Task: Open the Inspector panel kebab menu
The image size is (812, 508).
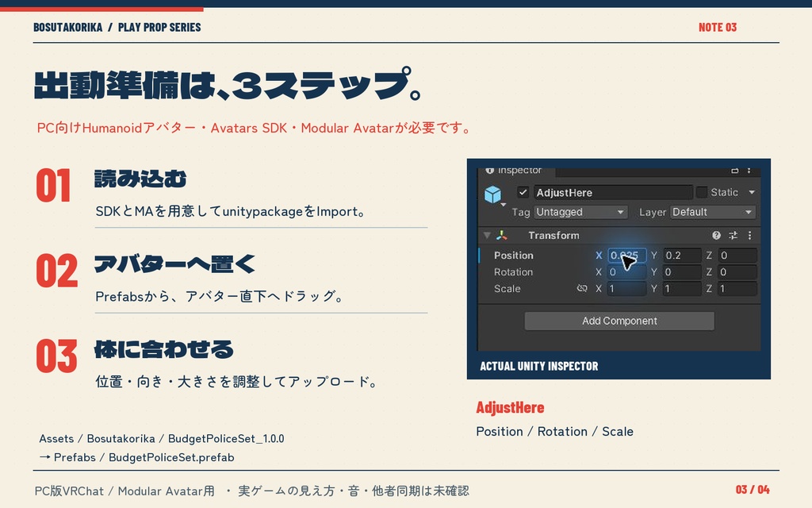Action: 749,170
